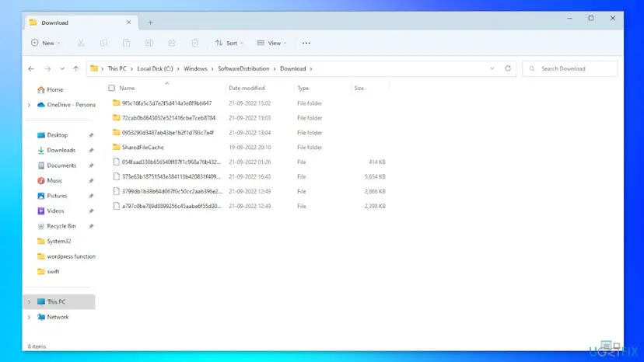Select file starting with 054faad330b

(166, 162)
